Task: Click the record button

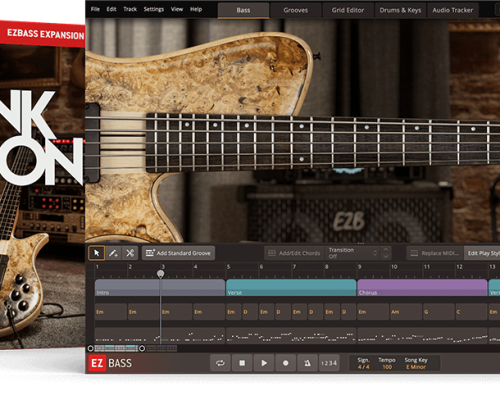Action: pos(286,363)
